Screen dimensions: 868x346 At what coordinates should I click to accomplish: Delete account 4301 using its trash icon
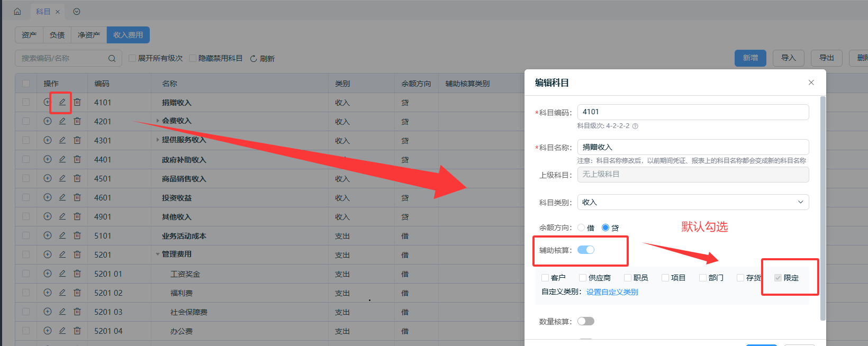click(x=77, y=140)
